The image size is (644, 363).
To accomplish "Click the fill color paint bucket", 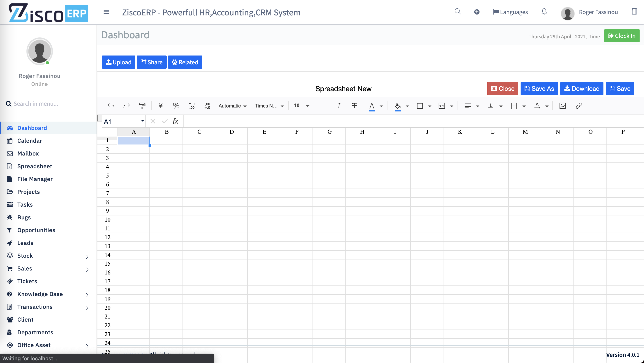I will click(398, 106).
